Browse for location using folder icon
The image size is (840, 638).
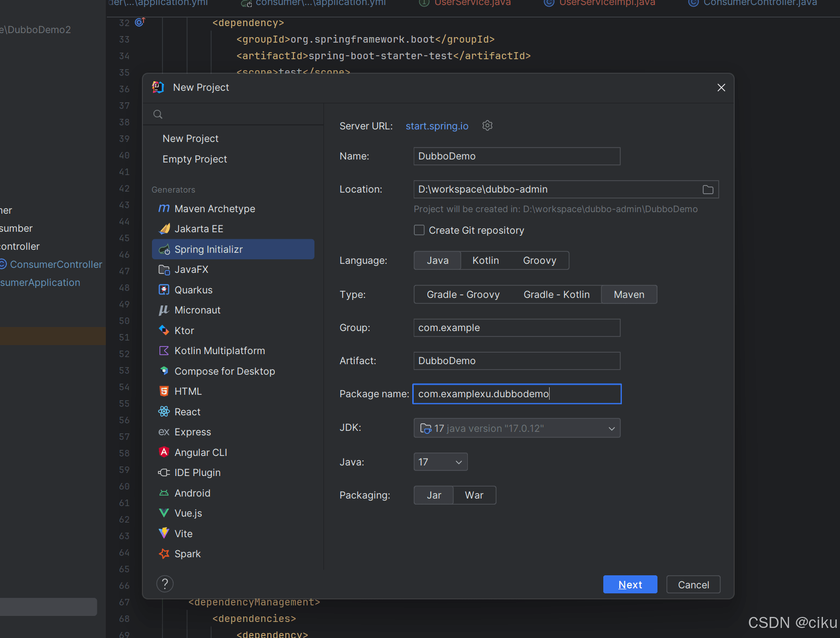pos(708,190)
